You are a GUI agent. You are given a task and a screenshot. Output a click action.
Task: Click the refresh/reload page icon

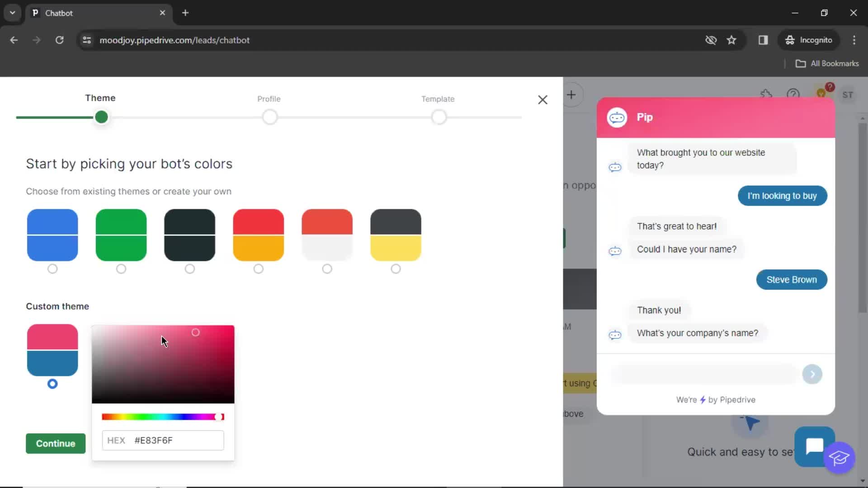[59, 40]
